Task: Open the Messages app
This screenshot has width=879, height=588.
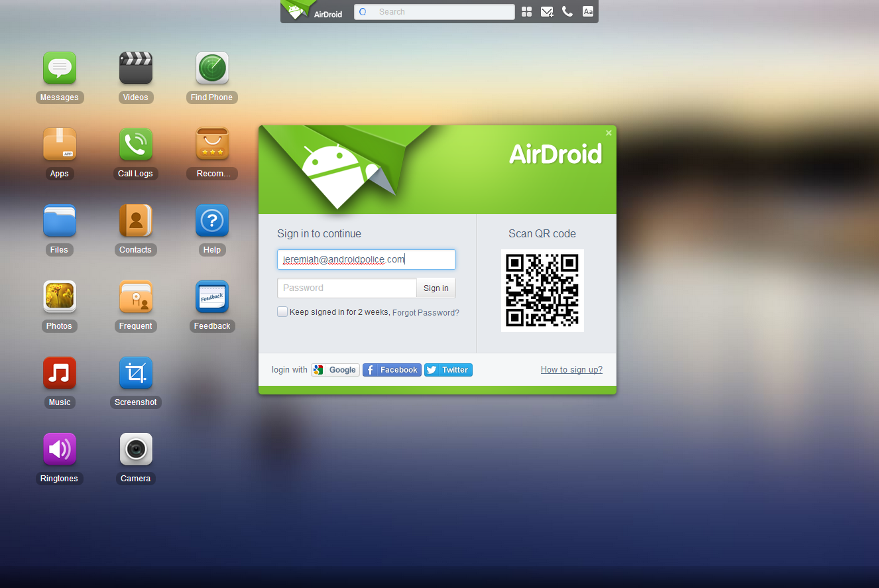Action: click(x=60, y=68)
